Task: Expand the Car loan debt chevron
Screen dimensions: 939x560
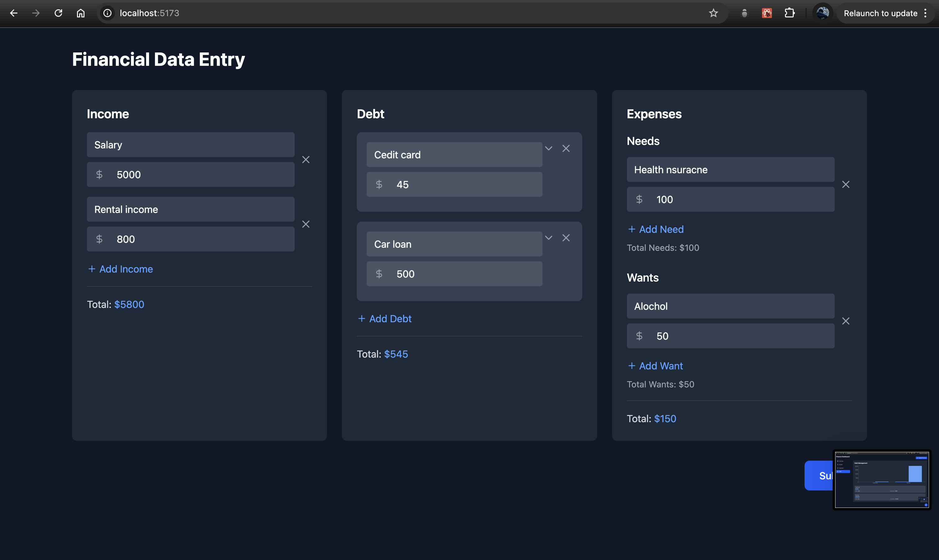Action: tap(548, 238)
